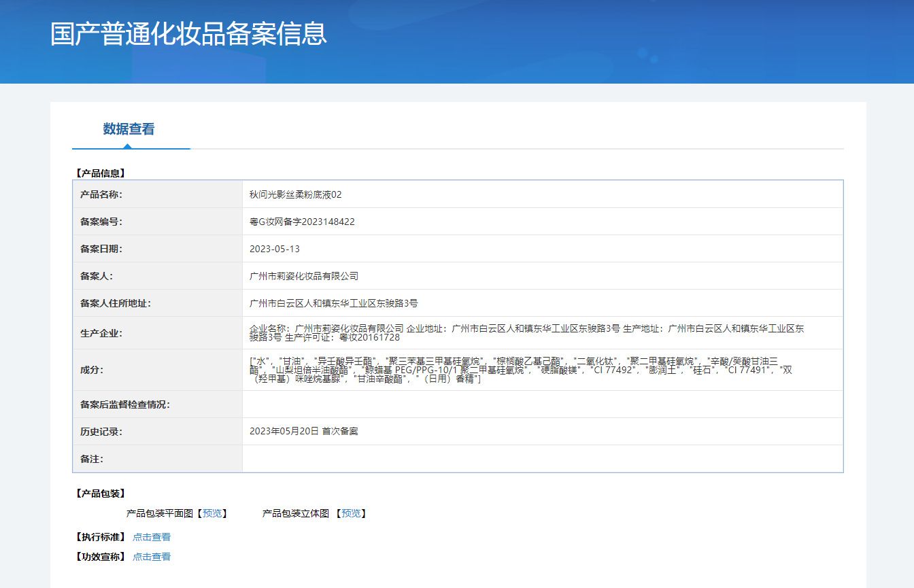Click the history record 2023年05月20日 首次备案
914x588 pixels.
304,432
